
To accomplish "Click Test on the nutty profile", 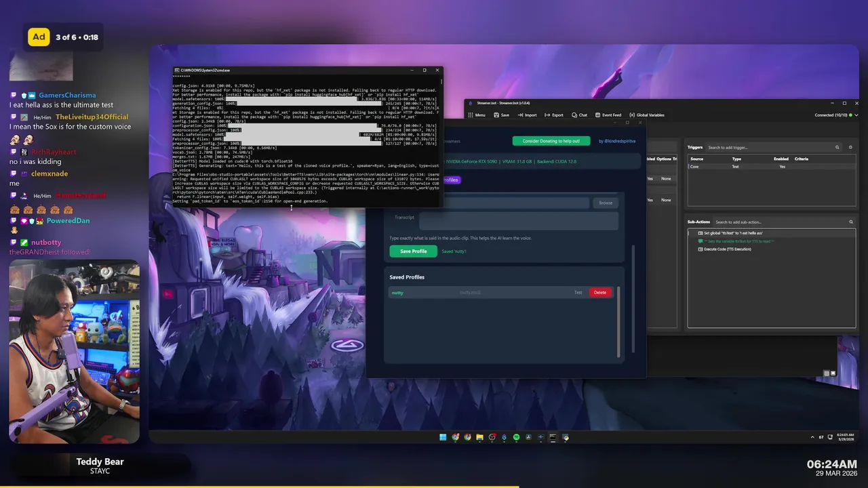I will pyautogui.click(x=578, y=292).
